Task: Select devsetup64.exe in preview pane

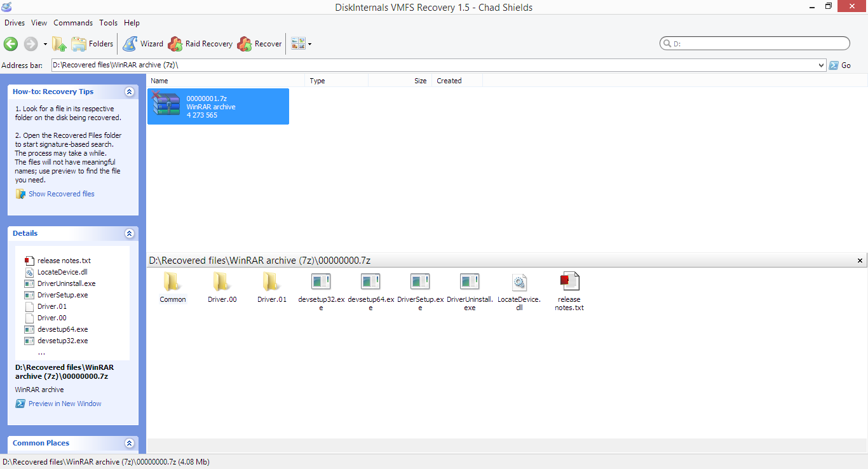Action: pyautogui.click(x=370, y=292)
